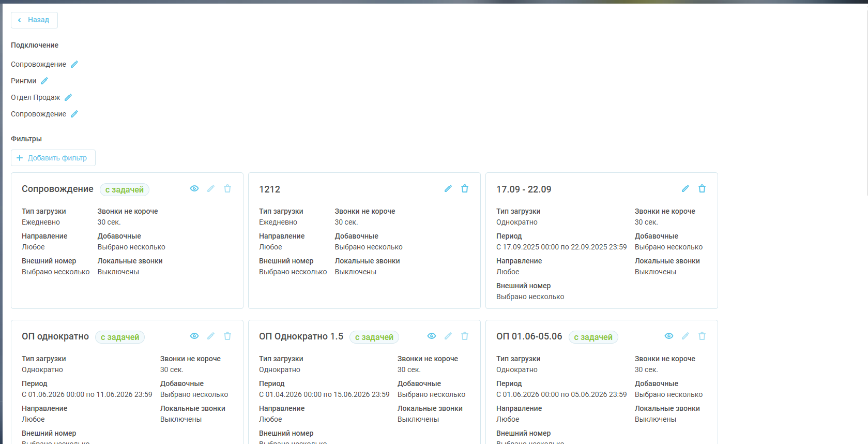Select the 1212 filter card title
The image size is (868, 444).
(x=269, y=189)
